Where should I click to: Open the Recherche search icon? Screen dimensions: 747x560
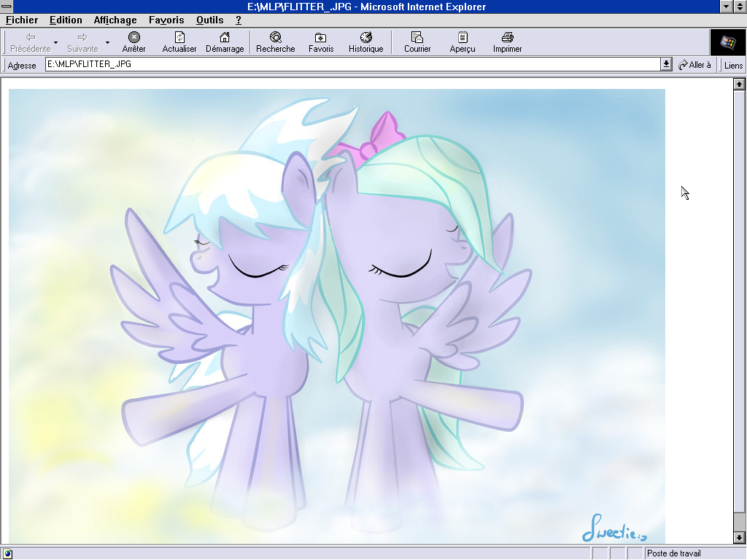click(x=275, y=38)
